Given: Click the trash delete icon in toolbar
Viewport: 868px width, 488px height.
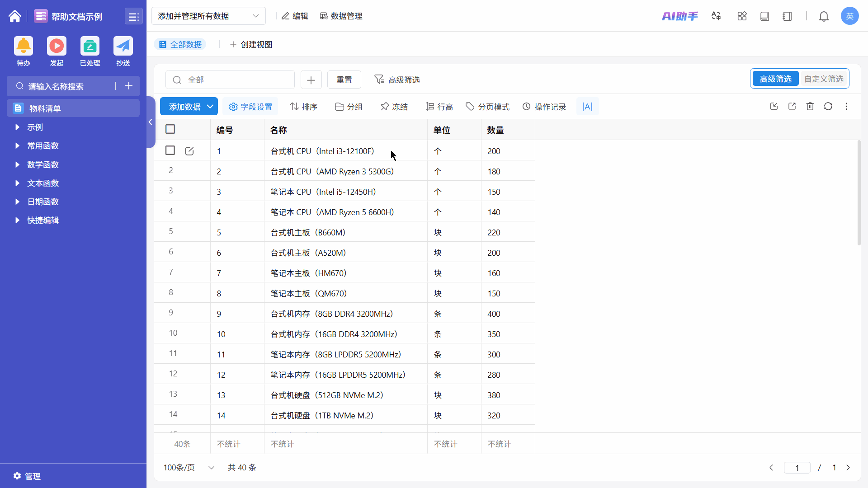Looking at the screenshot, I should (810, 106).
